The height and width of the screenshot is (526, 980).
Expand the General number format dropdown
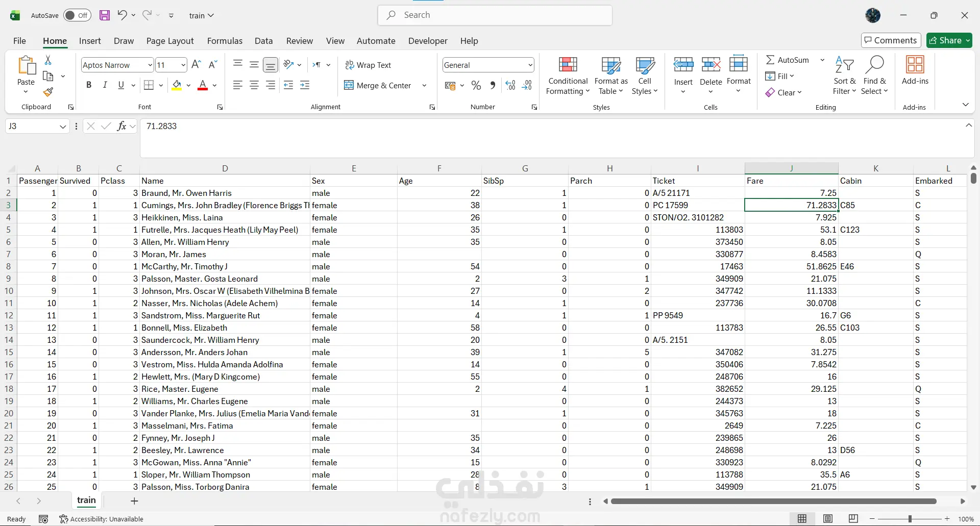pyautogui.click(x=530, y=65)
